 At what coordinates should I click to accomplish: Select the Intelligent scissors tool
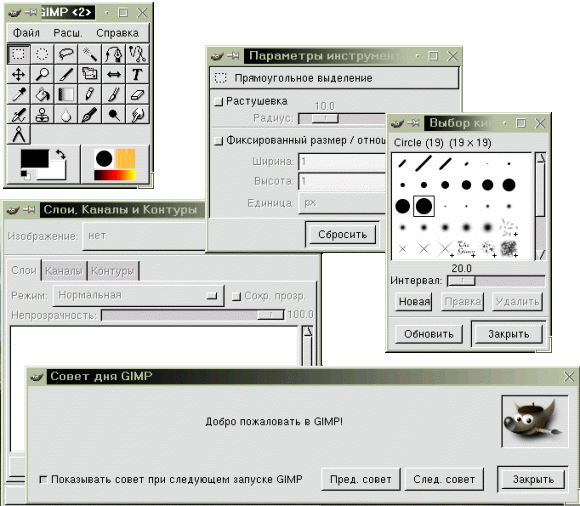coord(137,54)
